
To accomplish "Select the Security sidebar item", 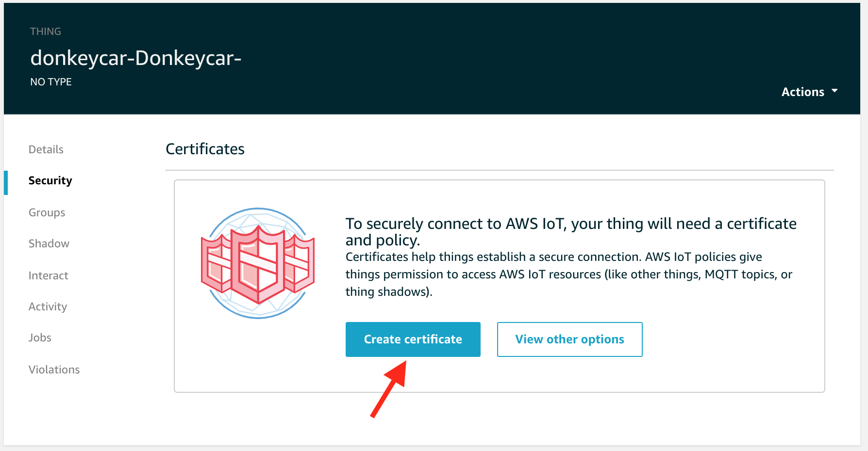I will [x=50, y=180].
